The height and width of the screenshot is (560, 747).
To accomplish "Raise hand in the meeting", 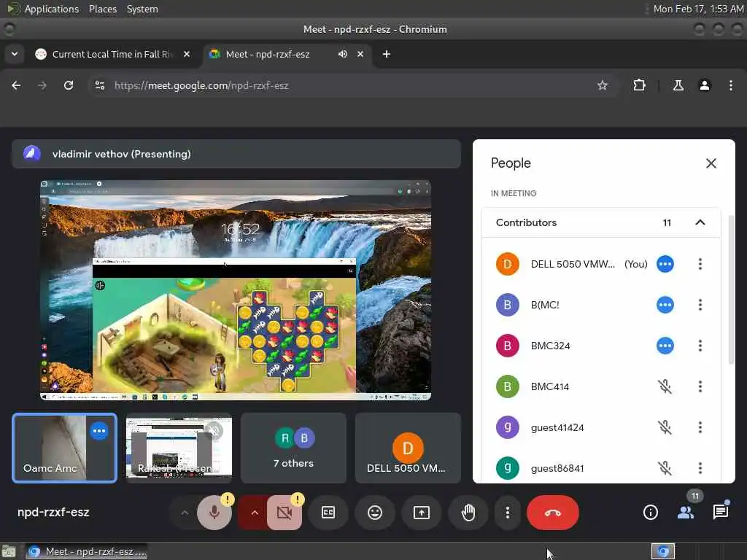I will coord(468,513).
